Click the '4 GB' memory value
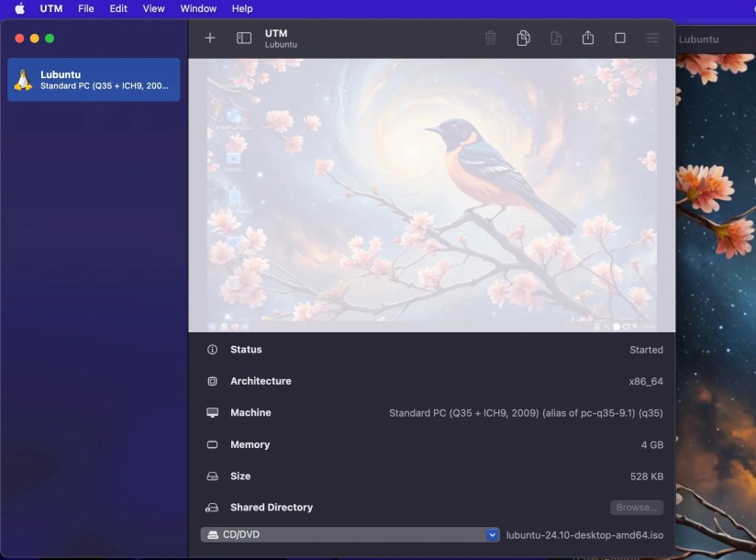 click(x=651, y=444)
